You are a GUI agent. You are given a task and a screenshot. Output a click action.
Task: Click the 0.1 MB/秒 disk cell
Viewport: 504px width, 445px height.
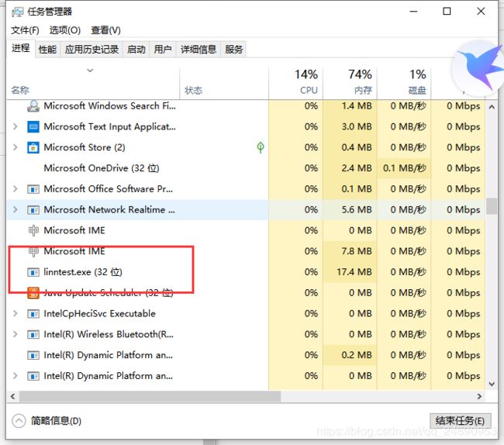click(404, 168)
